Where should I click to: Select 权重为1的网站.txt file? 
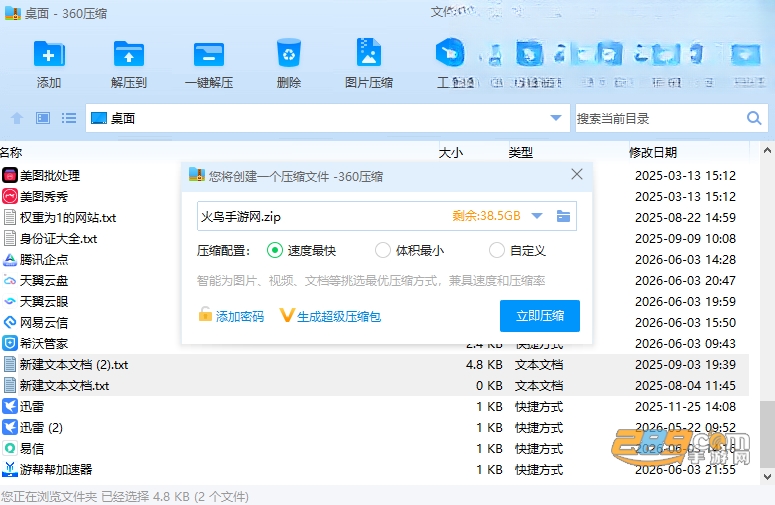(60, 217)
